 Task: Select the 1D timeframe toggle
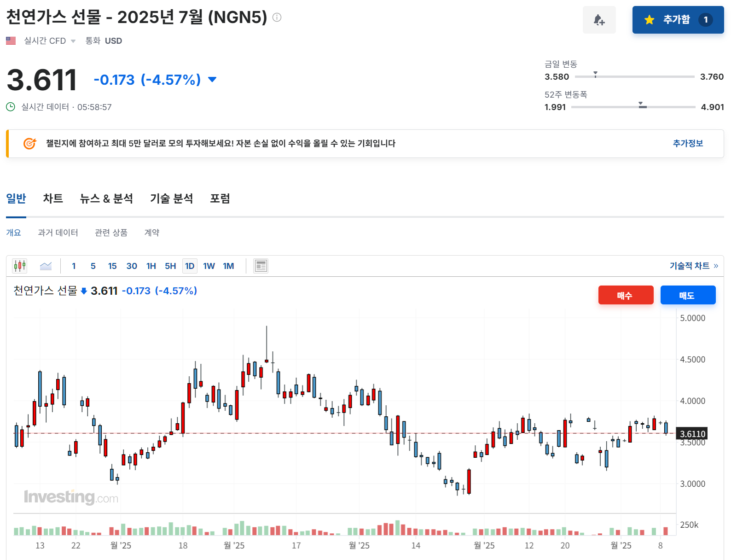click(x=190, y=266)
